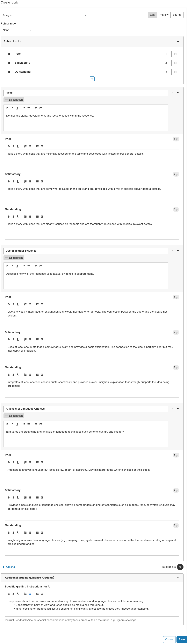Apply italic formatting in the Ideas Poor editor
This screenshot has height=644, width=187.
click(13, 146)
